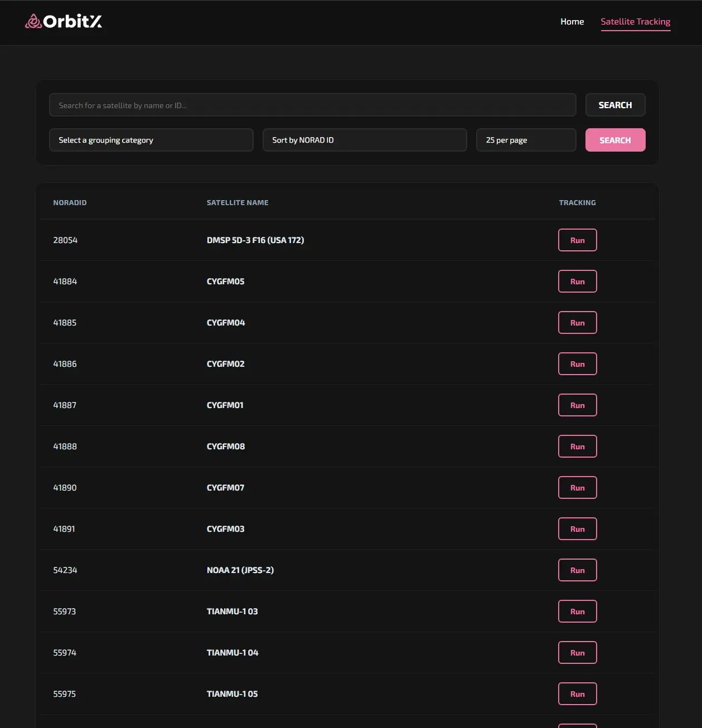This screenshot has height=728, width=702.
Task: Open the 25 per page dropdown
Action: click(x=526, y=140)
